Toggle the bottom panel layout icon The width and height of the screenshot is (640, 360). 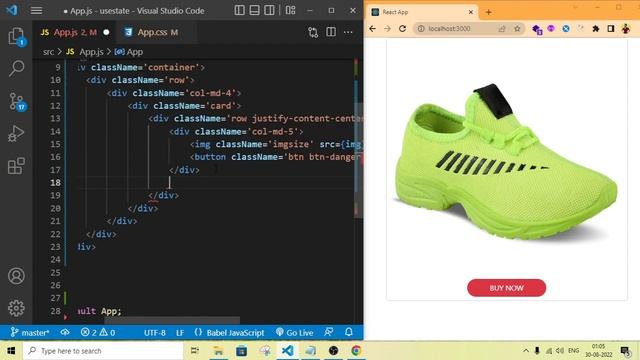[x=254, y=10]
